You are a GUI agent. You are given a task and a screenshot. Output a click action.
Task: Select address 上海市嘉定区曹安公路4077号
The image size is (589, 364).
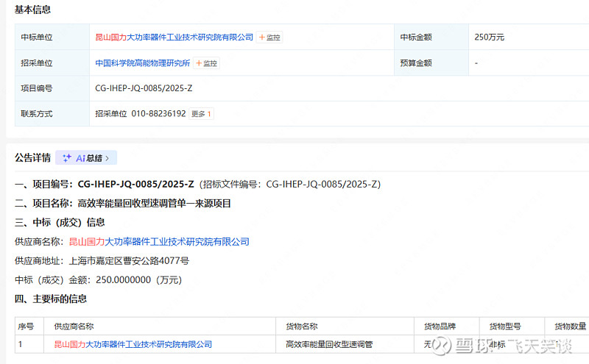pos(129,261)
